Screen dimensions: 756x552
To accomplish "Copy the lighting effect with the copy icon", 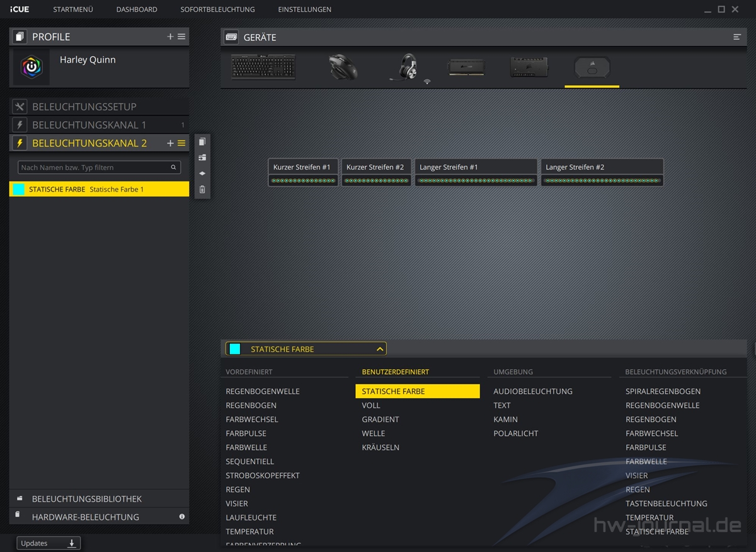I will (x=202, y=142).
